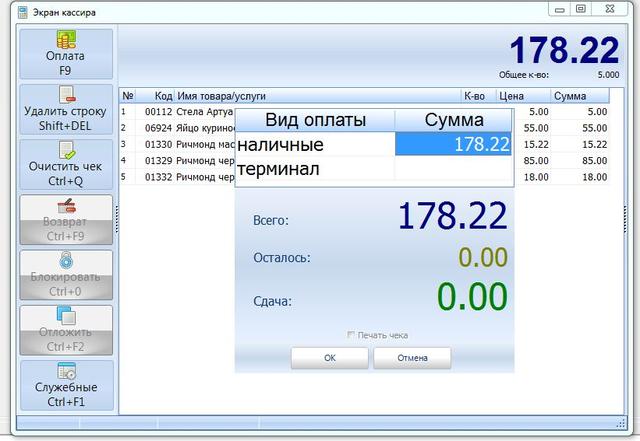Click the 178.22 cash amount field
Image resolution: width=640 pixels, height=441 pixels.
pyautogui.click(x=453, y=144)
